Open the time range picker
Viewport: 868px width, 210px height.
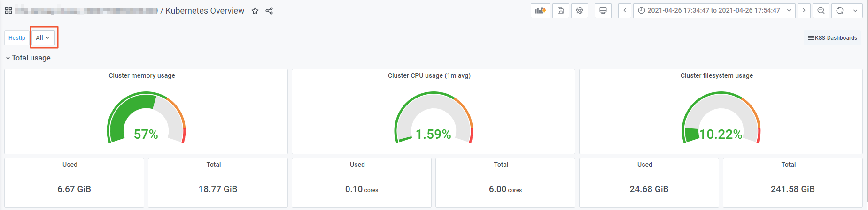pyautogui.click(x=714, y=10)
